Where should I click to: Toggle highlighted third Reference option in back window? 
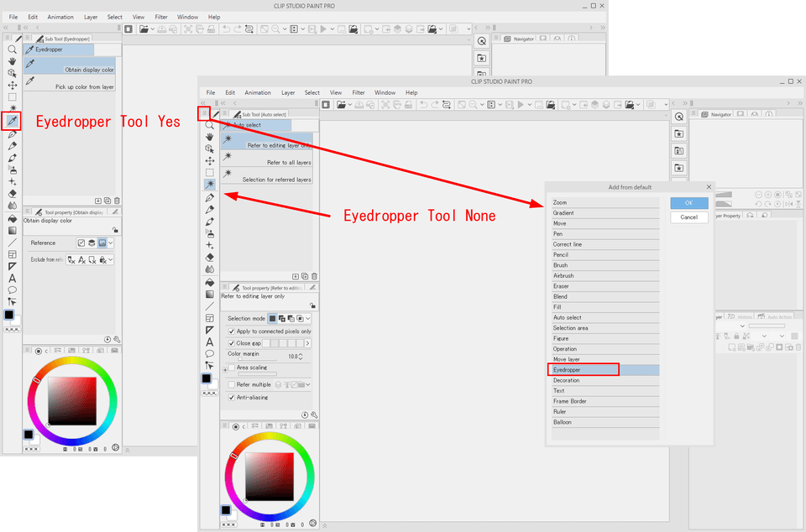pos(102,243)
